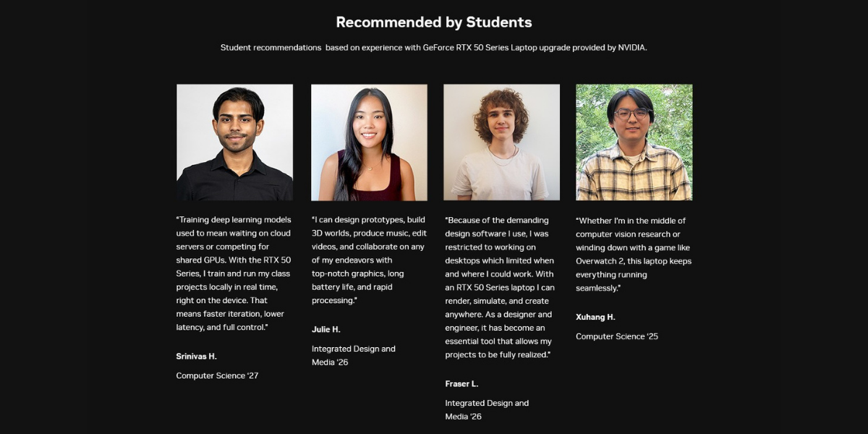The width and height of the screenshot is (868, 434).
Task: Click Fraser's 'Integrated Design and Media '26' text
Action: tap(486, 409)
